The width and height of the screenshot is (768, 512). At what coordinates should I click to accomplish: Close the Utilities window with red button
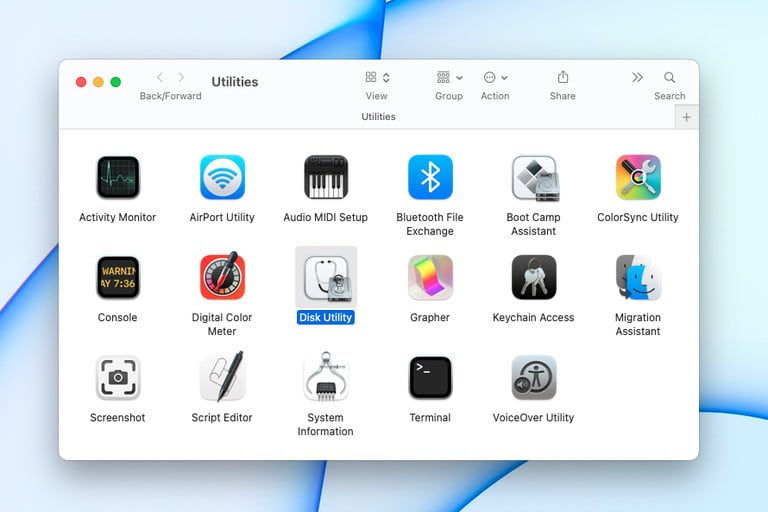click(x=81, y=82)
